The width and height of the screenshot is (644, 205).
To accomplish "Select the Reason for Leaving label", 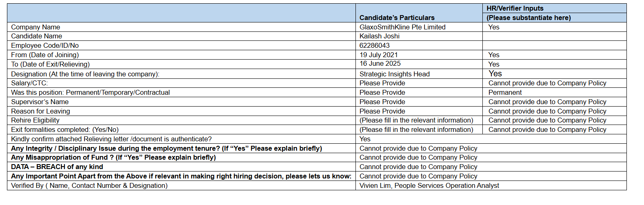I will click(x=40, y=111).
